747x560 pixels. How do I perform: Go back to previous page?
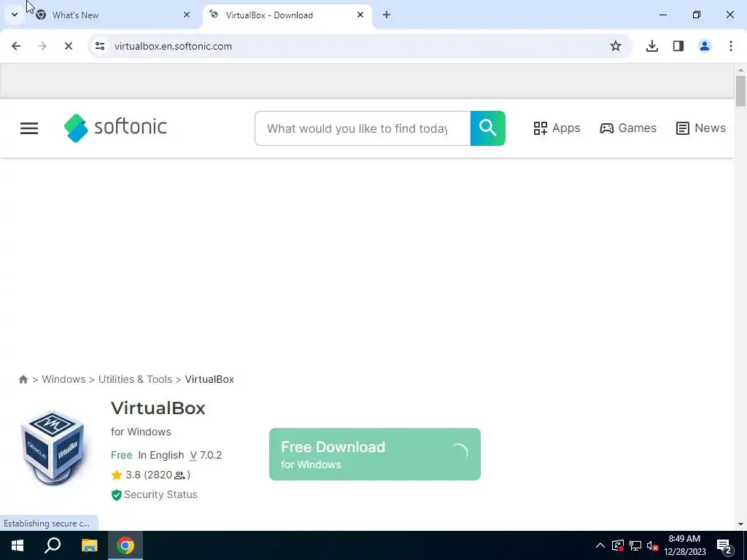16,46
